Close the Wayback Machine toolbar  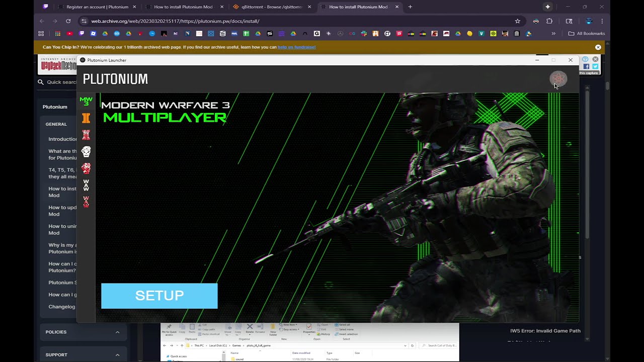coord(595,59)
